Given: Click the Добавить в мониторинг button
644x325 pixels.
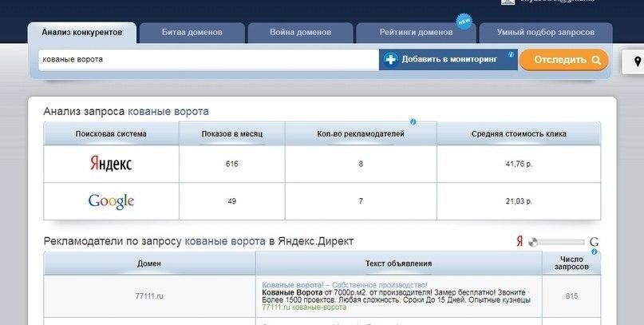Looking at the screenshot, I should [448, 60].
